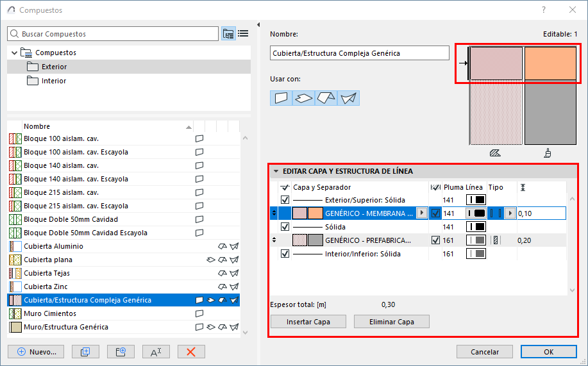Click drag handle of PREFABRICA layer row
The width and height of the screenshot is (588, 366).
pos(274,240)
